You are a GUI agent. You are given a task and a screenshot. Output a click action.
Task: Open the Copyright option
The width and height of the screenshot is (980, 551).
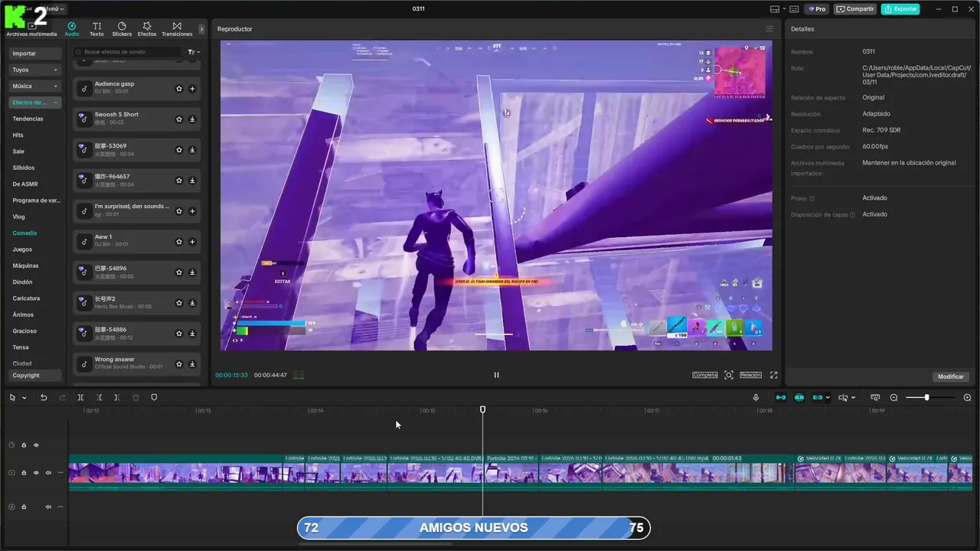click(35, 375)
